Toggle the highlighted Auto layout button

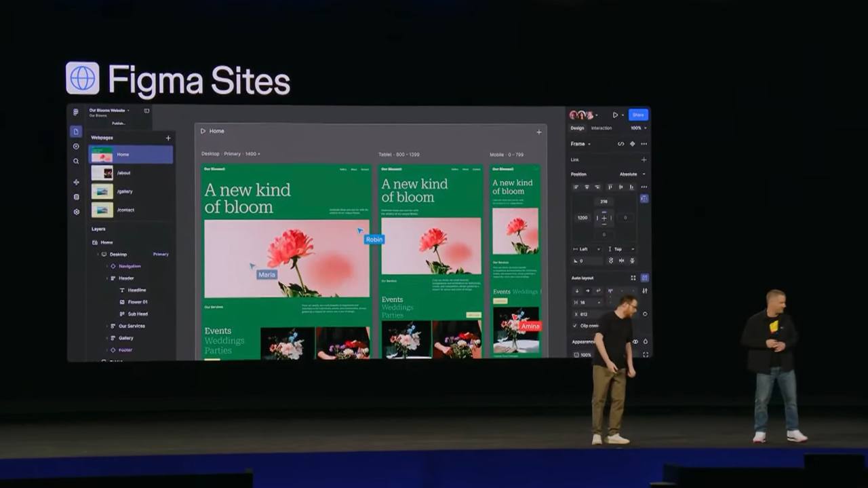644,278
